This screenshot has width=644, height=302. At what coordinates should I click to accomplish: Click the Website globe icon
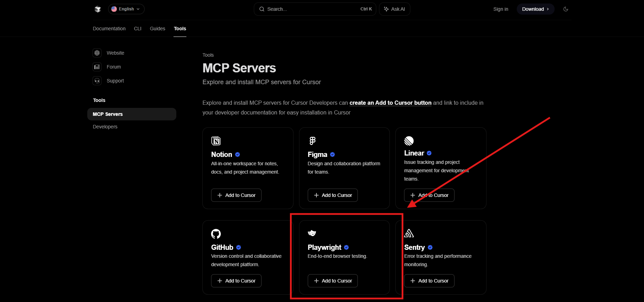[97, 53]
